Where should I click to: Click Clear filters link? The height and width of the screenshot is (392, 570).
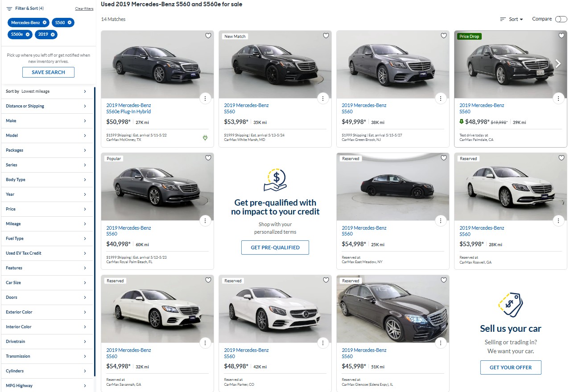(84, 9)
